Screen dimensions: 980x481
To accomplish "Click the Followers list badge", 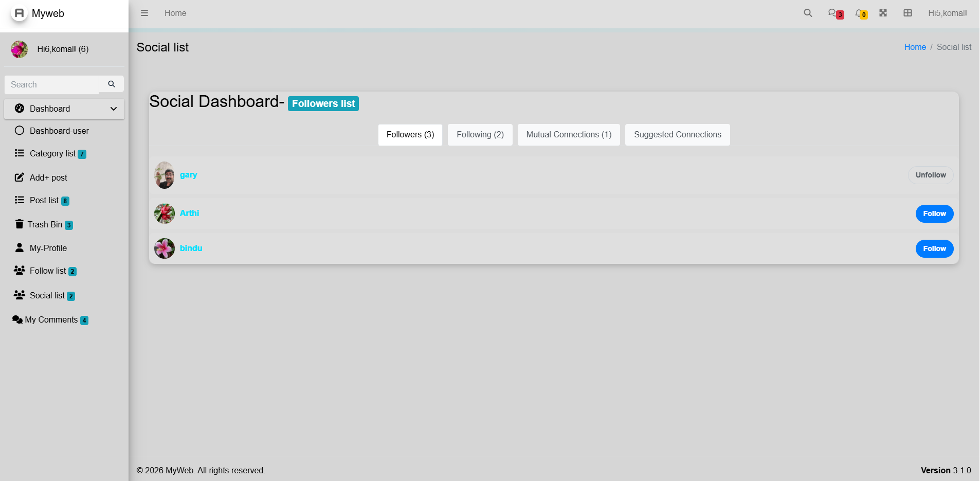I will pos(323,103).
